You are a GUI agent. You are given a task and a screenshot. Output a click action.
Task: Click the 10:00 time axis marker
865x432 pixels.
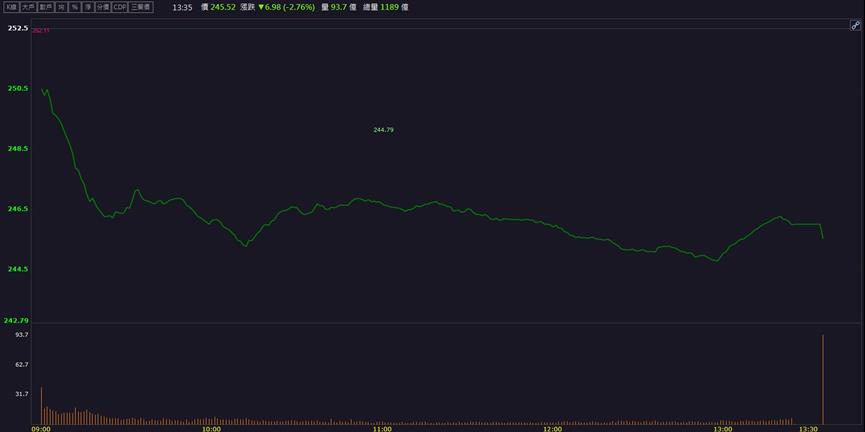[211, 429]
